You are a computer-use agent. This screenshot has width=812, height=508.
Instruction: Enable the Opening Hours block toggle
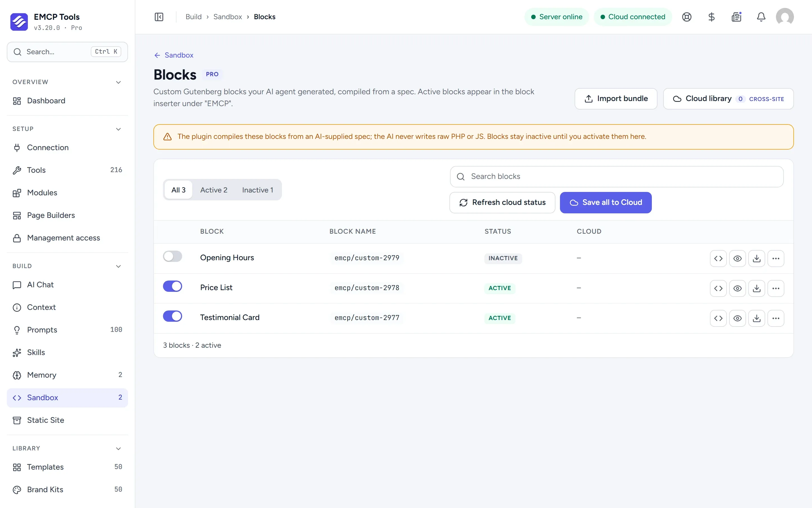point(173,256)
